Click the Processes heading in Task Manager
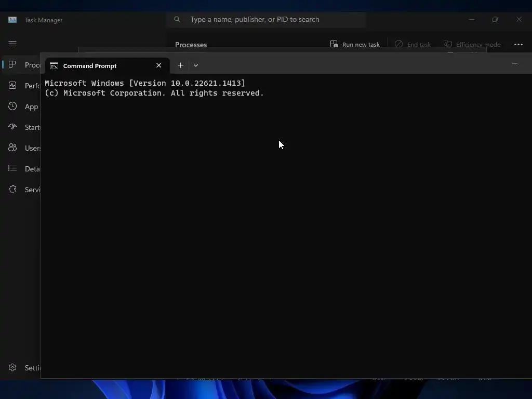532x399 pixels. (x=191, y=45)
